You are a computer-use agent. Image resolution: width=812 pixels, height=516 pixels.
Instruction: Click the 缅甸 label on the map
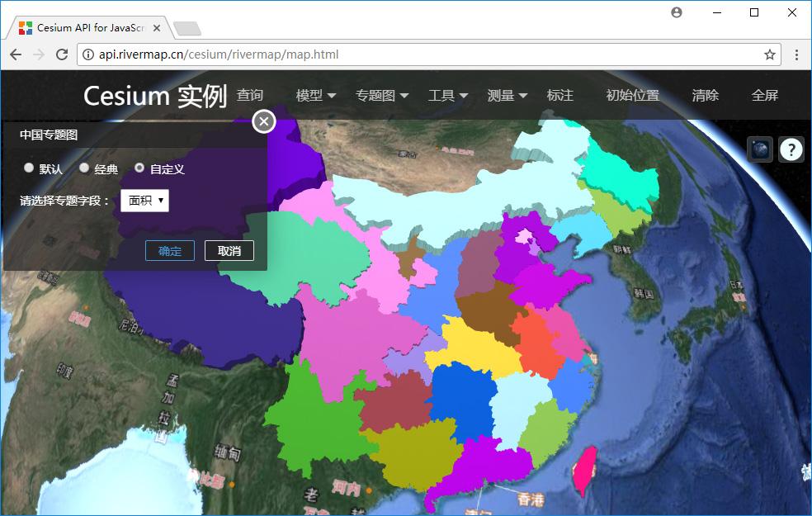tap(227, 452)
